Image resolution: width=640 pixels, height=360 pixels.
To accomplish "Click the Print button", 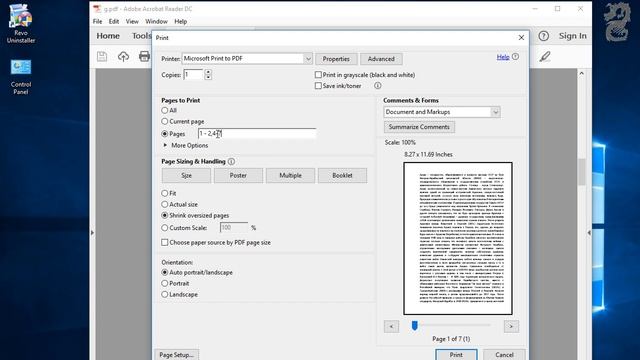I will 456,355.
